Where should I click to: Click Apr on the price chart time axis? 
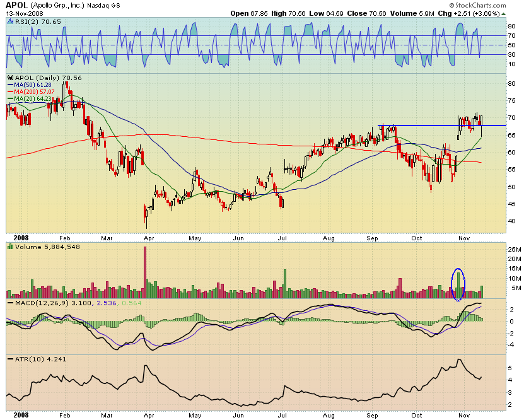pyautogui.click(x=149, y=238)
